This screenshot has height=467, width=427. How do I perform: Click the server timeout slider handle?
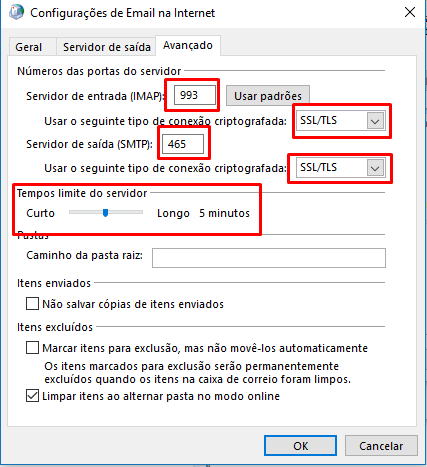[x=105, y=213]
